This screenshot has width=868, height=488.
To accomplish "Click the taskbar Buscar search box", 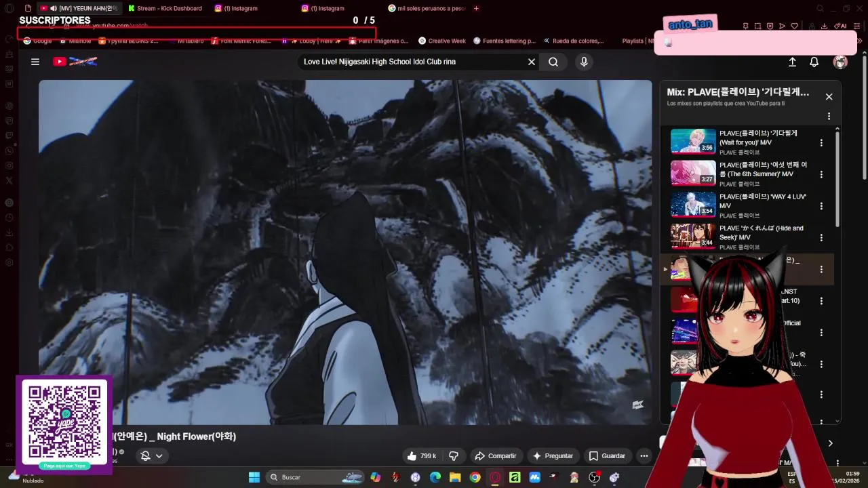I will click(x=316, y=477).
